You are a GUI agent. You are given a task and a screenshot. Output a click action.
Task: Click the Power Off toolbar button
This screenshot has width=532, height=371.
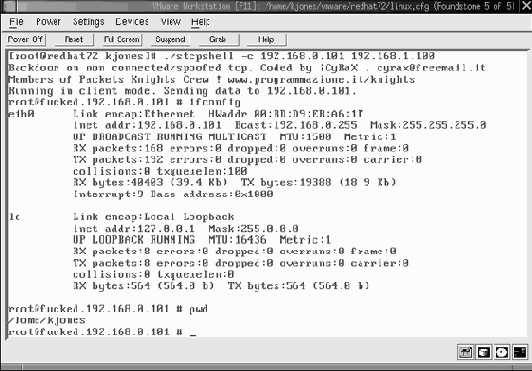point(25,39)
